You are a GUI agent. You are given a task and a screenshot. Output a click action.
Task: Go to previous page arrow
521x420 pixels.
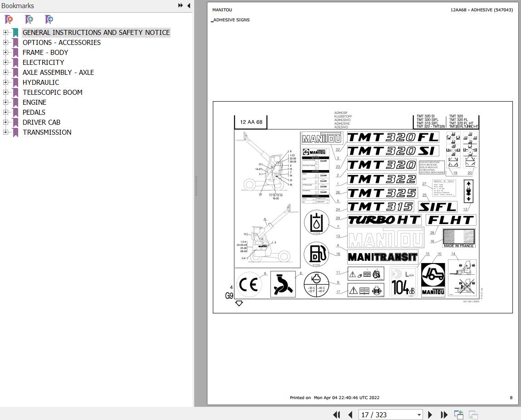tap(350, 415)
